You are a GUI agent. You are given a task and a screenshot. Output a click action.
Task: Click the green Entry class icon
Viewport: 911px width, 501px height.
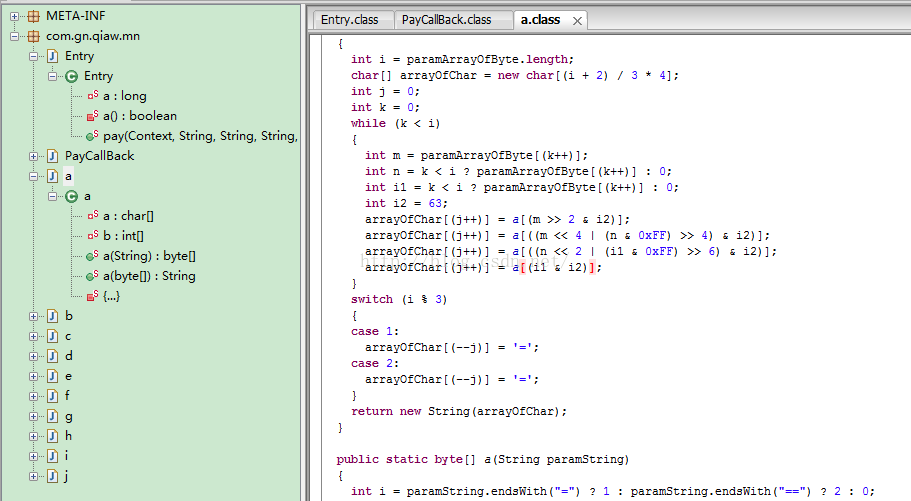pyautogui.click(x=71, y=76)
